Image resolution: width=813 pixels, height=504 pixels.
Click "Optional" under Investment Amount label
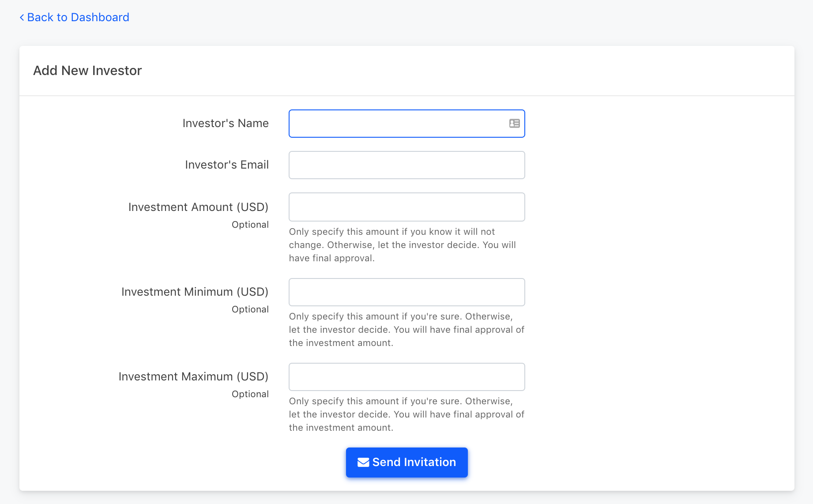pyautogui.click(x=250, y=225)
